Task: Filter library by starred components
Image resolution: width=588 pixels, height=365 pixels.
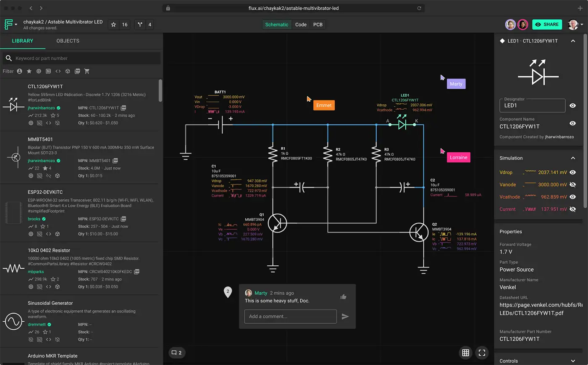Action: (x=29, y=71)
